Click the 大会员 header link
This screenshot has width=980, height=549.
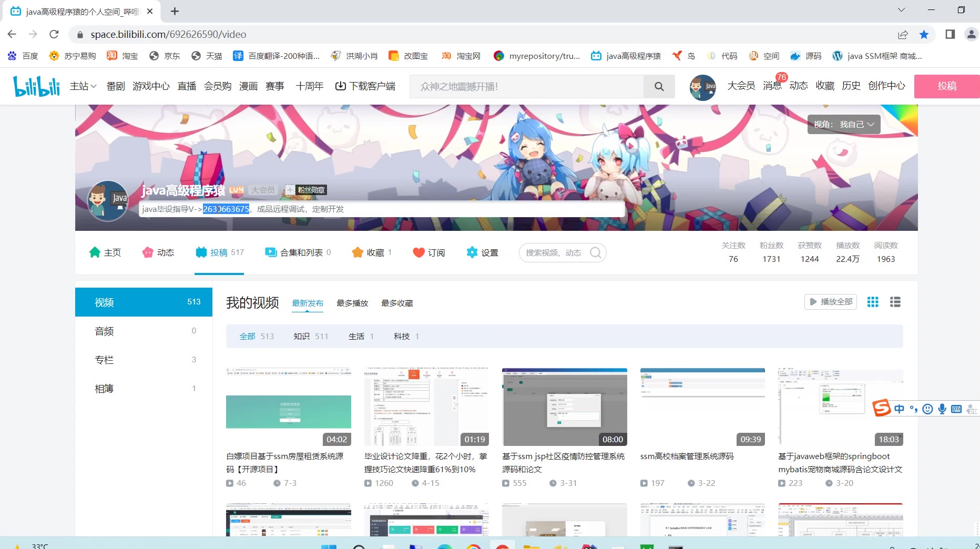tap(741, 86)
